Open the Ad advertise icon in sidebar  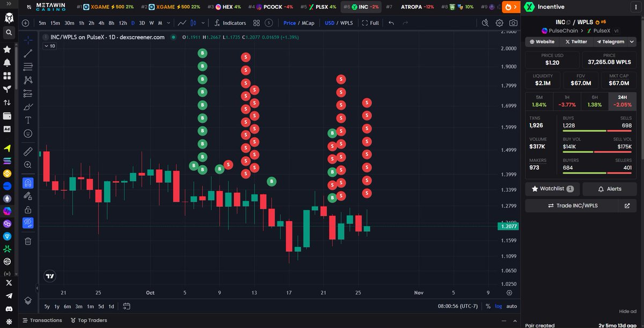click(7, 129)
